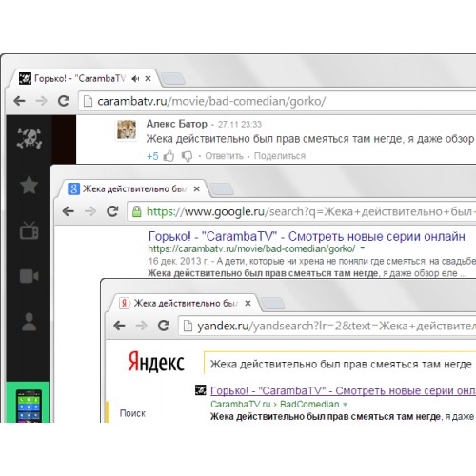Click the Яндекс logo

coord(156,362)
